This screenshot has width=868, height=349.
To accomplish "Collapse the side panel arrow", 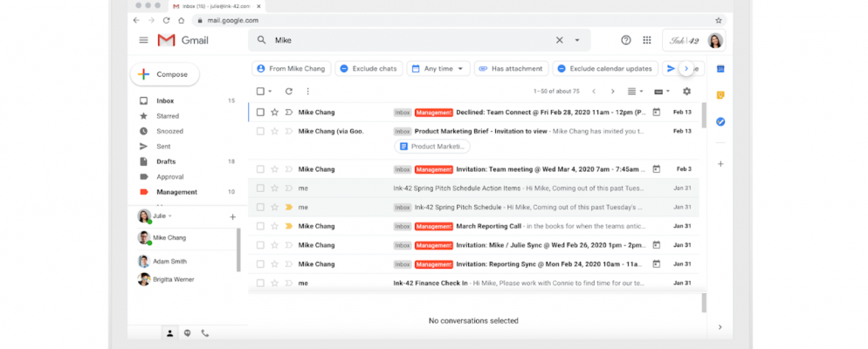I will [720, 327].
